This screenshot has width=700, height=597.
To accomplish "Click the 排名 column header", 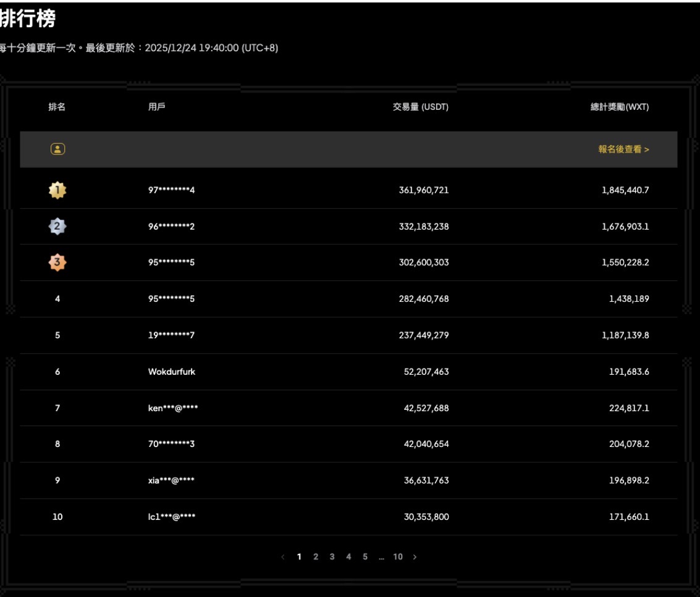I will [x=57, y=107].
